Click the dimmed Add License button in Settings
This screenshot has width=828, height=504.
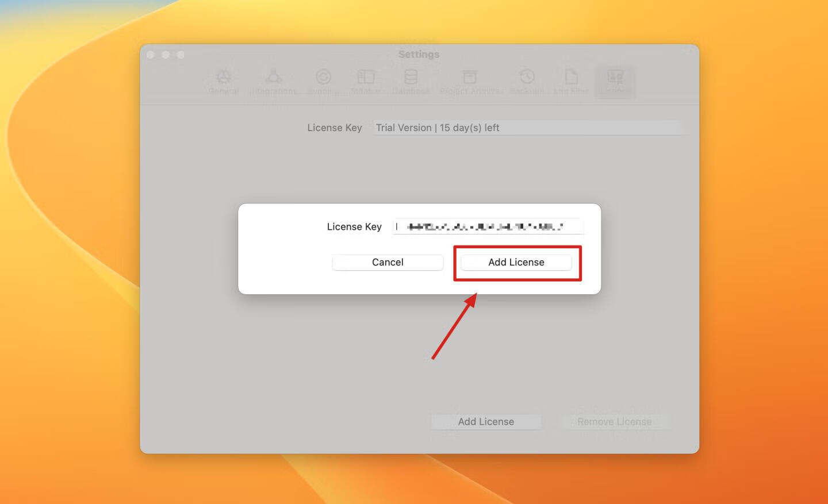pos(486,422)
